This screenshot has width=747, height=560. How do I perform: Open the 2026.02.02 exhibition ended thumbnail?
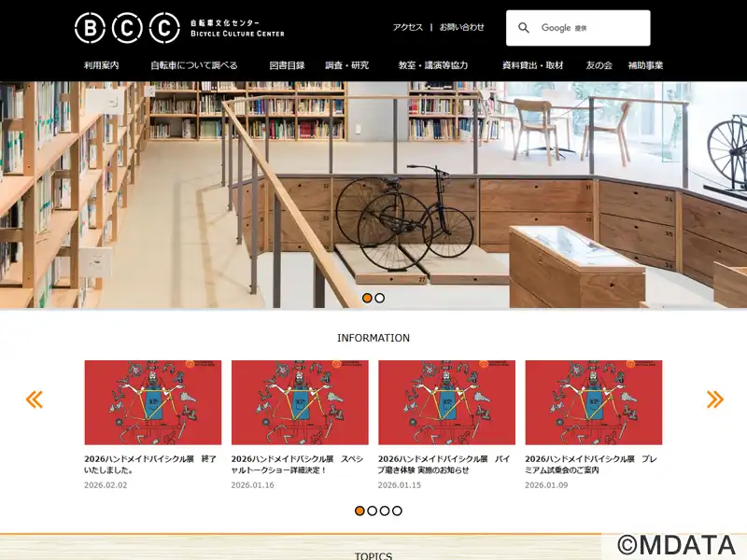click(x=153, y=402)
